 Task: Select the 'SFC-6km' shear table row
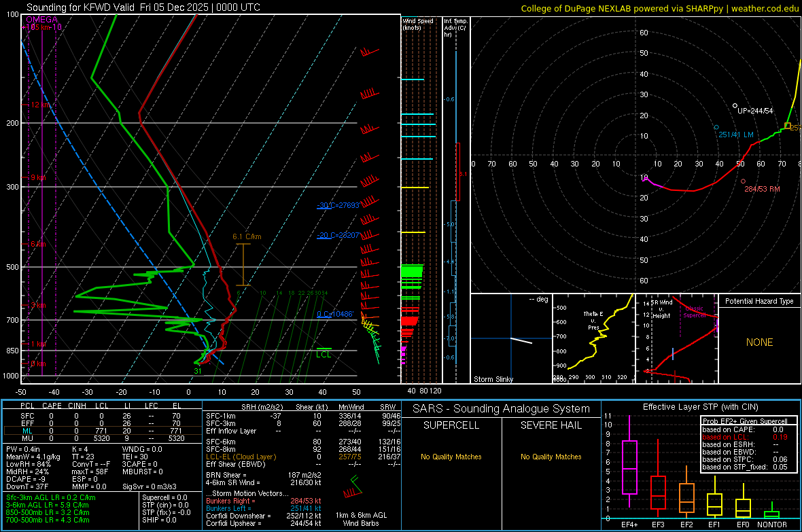tap(303, 442)
